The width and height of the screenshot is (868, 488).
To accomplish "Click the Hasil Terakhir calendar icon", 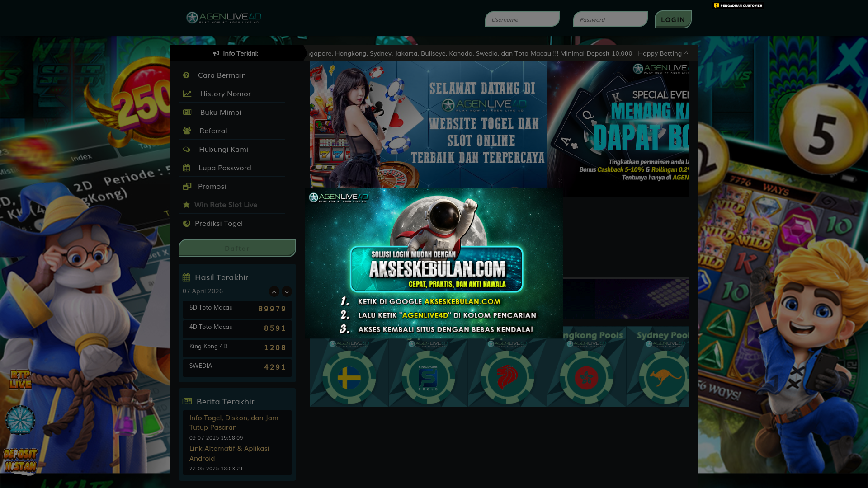I will [186, 277].
